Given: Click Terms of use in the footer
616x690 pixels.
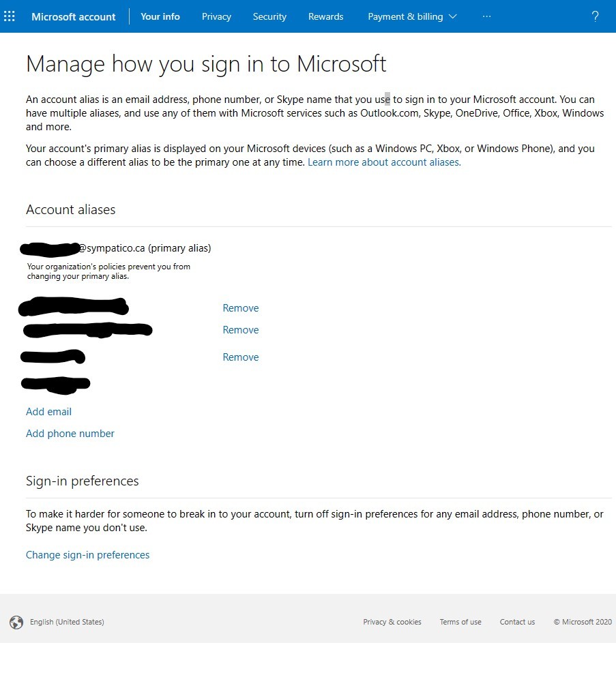Looking at the screenshot, I should pos(460,622).
